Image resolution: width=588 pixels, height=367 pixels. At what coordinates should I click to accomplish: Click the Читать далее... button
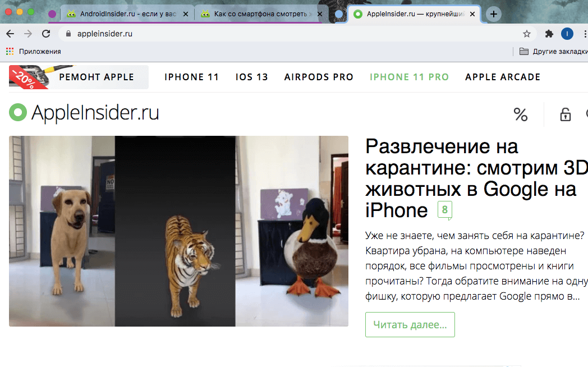click(x=410, y=325)
